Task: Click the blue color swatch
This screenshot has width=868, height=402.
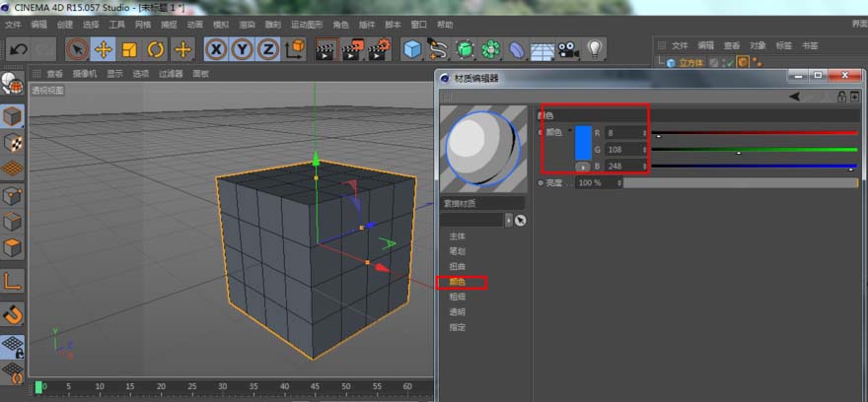Action: tap(583, 143)
